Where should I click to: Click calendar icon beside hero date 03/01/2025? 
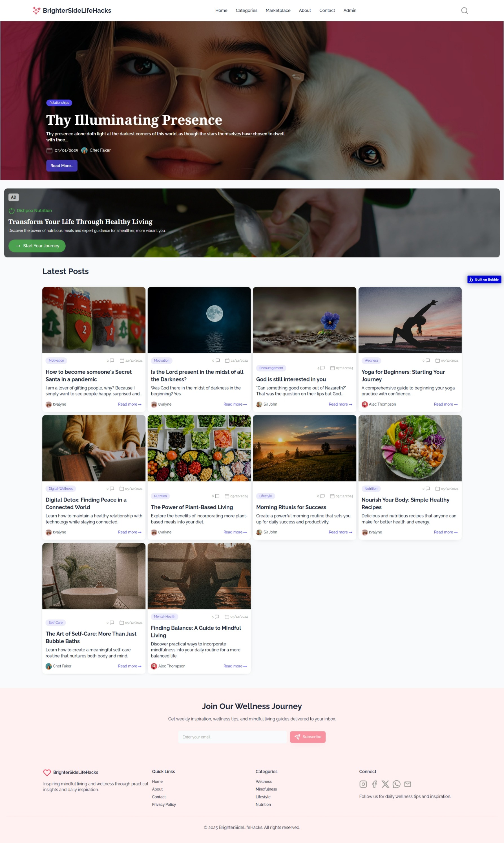pos(49,150)
